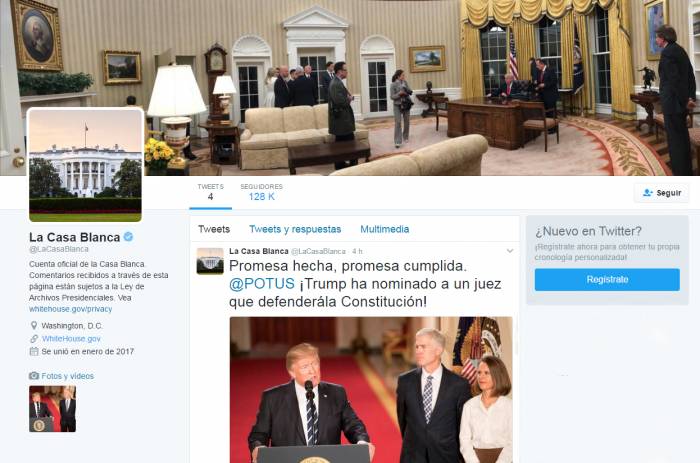Click the camera icon beside Fotos y vídeos
The image size is (700, 463).
pos(34,376)
